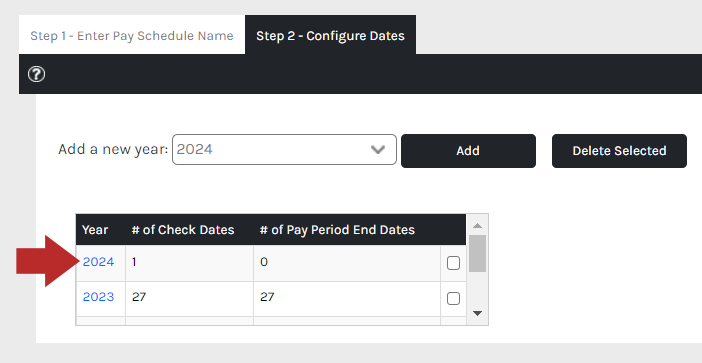Click the table scrollbar up arrow
The width and height of the screenshot is (702, 363).
click(477, 226)
